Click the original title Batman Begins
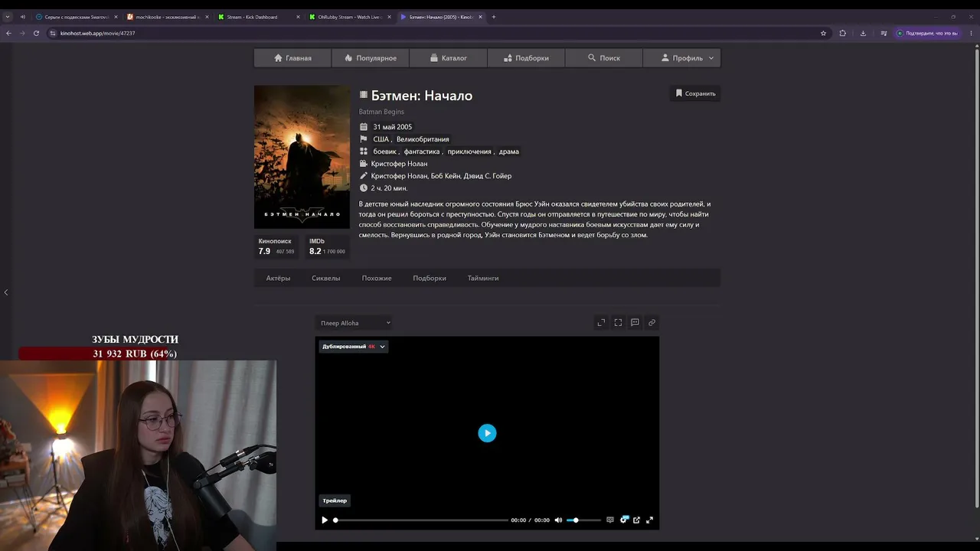The image size is (980, 551). (381, 112)
